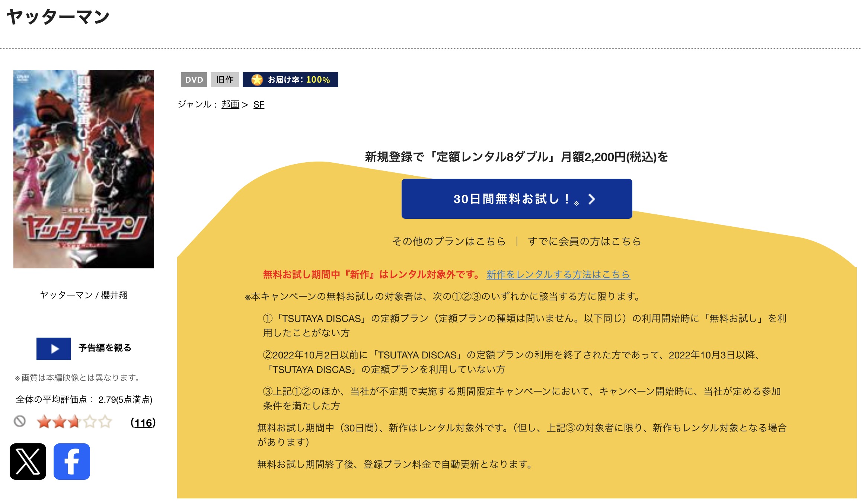The image size is (862, 504).
Task: Click the ヤッターマン page title
Action: point(58,17)
